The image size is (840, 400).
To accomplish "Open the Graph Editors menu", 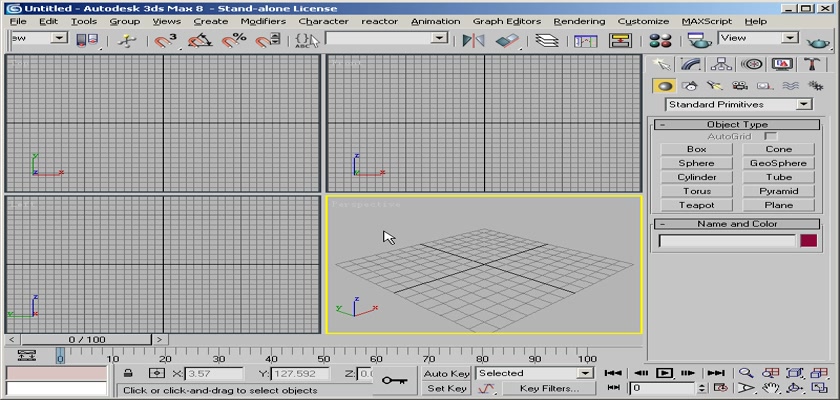I will (x=507, y=21).
